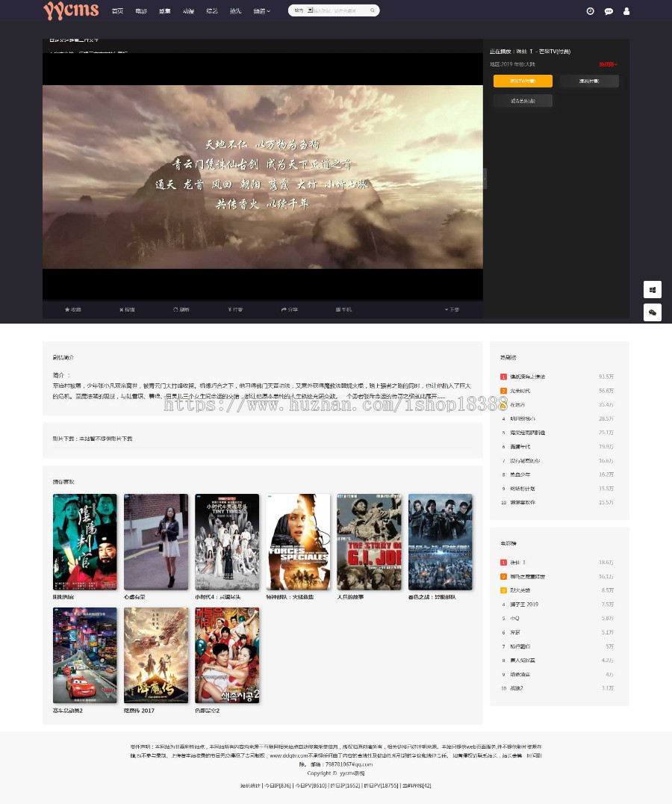Open 小Q in 电影榜 list
The height and width of the screenshot is (804, 672).
click(514, 619)
